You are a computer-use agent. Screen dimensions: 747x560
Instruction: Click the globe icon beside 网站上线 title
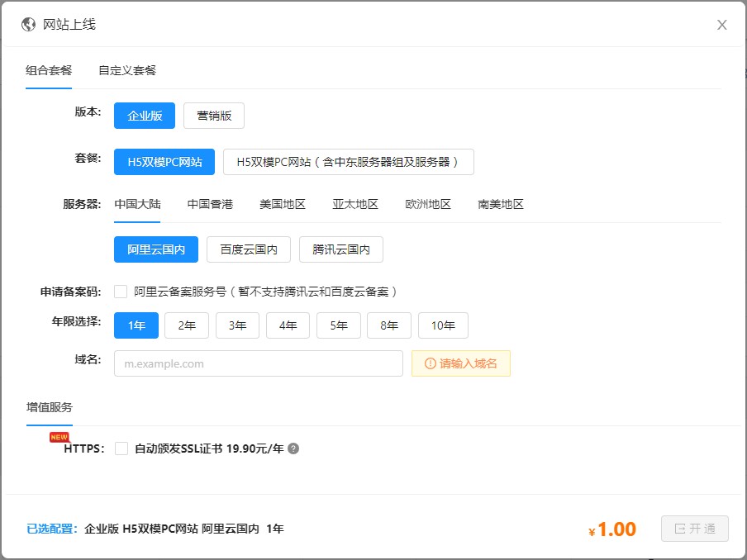click(x=28, y=25)
